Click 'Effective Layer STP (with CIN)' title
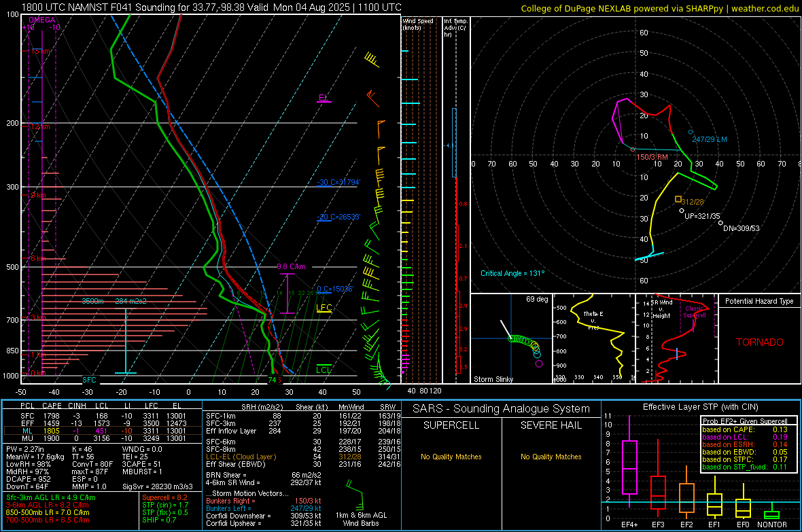 tap(701, 407)
